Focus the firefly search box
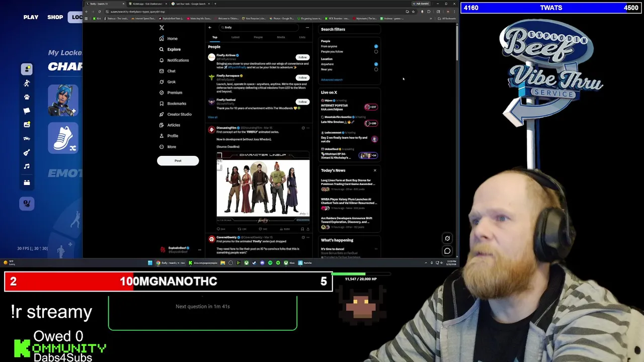 tap(259, 28)
